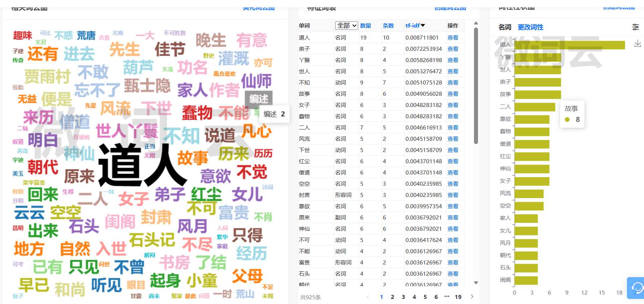Go to page 3
The image size is (644, 304).
[x=403, y=297]
